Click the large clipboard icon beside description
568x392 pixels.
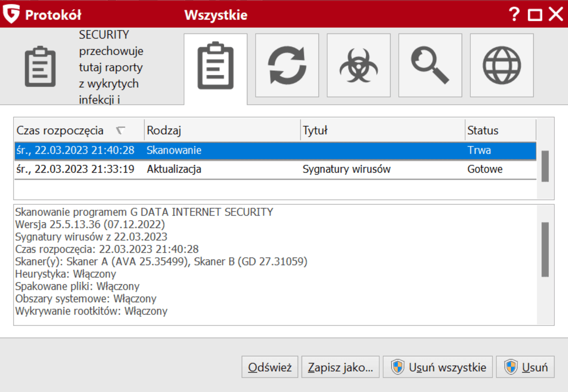[39, 67]
